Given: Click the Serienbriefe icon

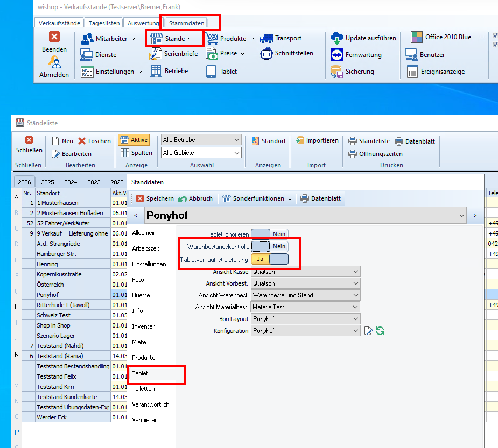Looking at the screenshot, I should click(x=156, y=54).
